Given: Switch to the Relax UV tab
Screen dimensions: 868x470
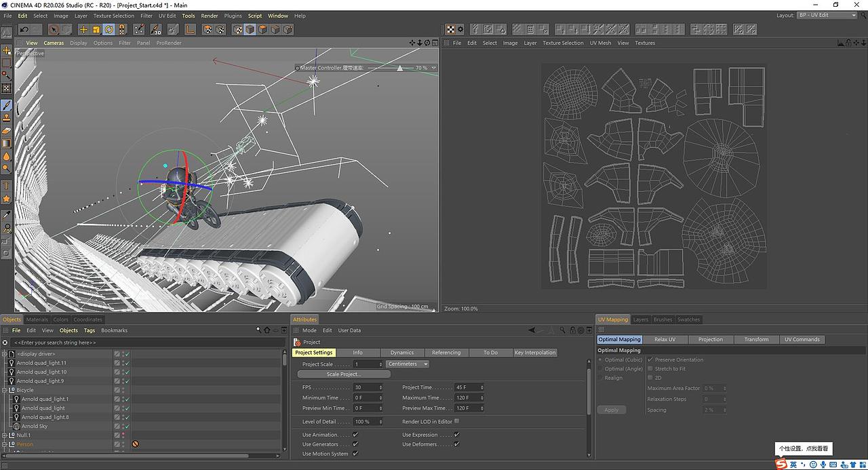Looking at the screenshot, I should [x=665, y=339].
